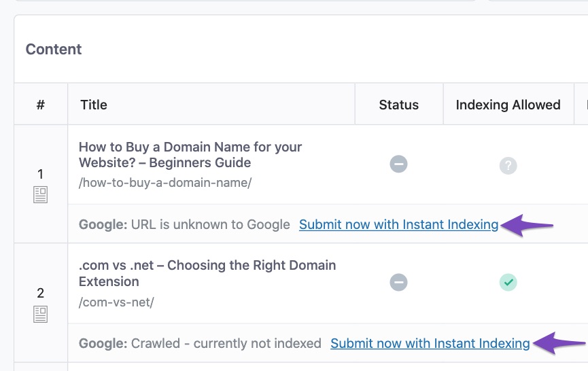Click the # column header

41,105
